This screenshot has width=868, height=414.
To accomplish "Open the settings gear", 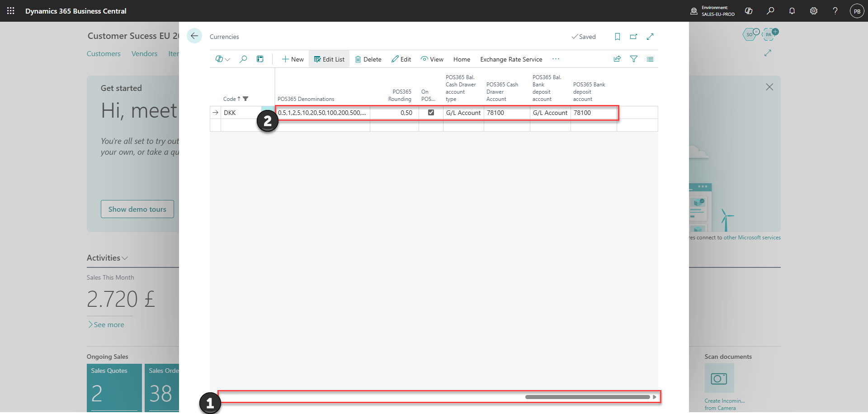I will pyautogui.click(x=814, y=11).
